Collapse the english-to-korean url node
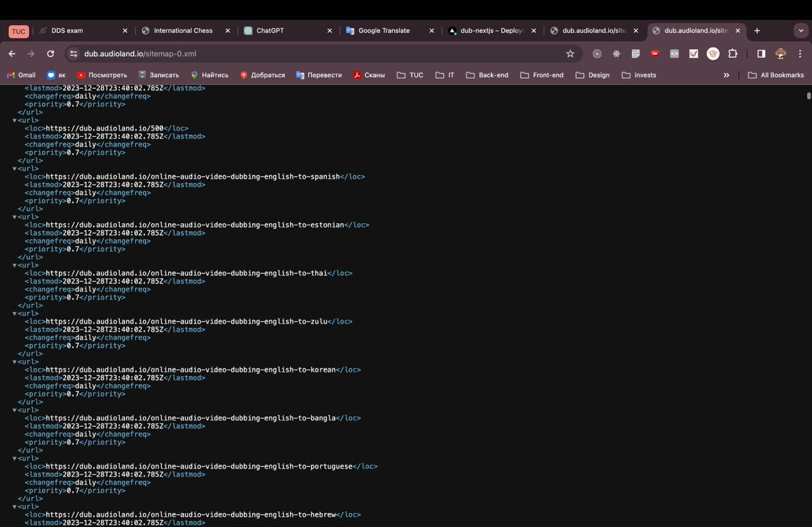Screen dimensions: 812x527 (15, 361)
